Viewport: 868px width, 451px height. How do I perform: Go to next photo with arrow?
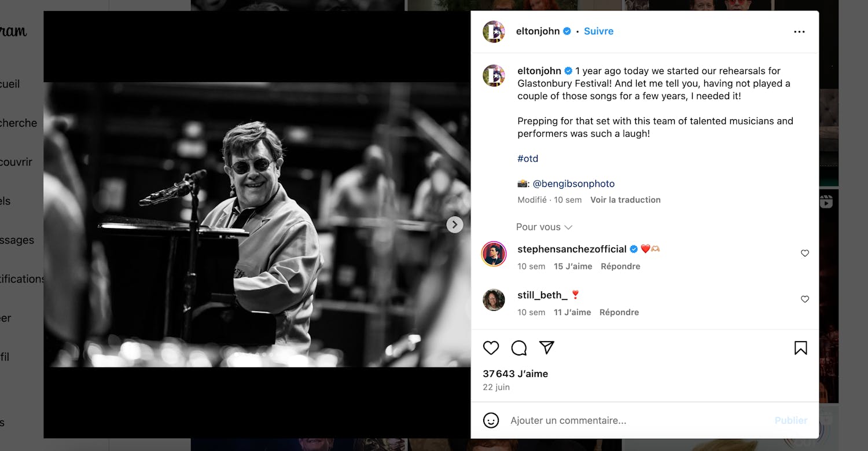click(x=455, y=225)
